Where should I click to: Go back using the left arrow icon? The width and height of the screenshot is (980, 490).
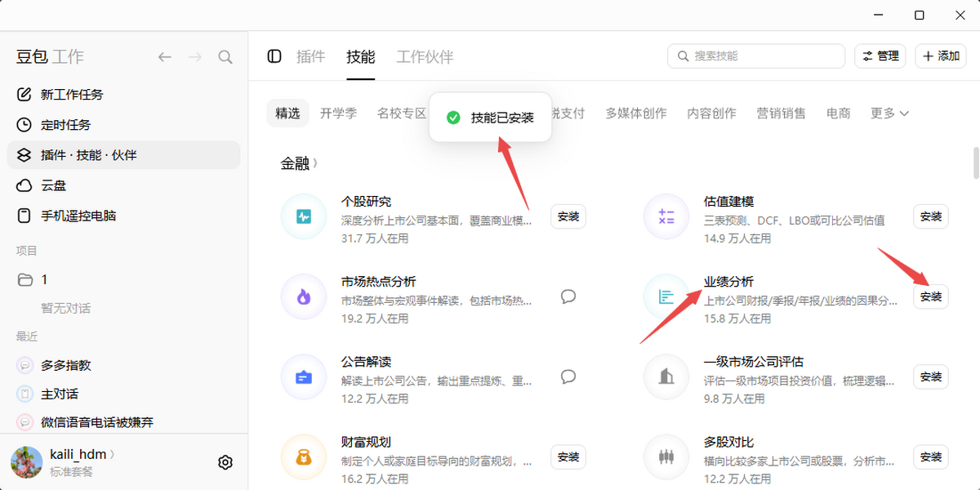pyautogui.click(x=165, y=56)
